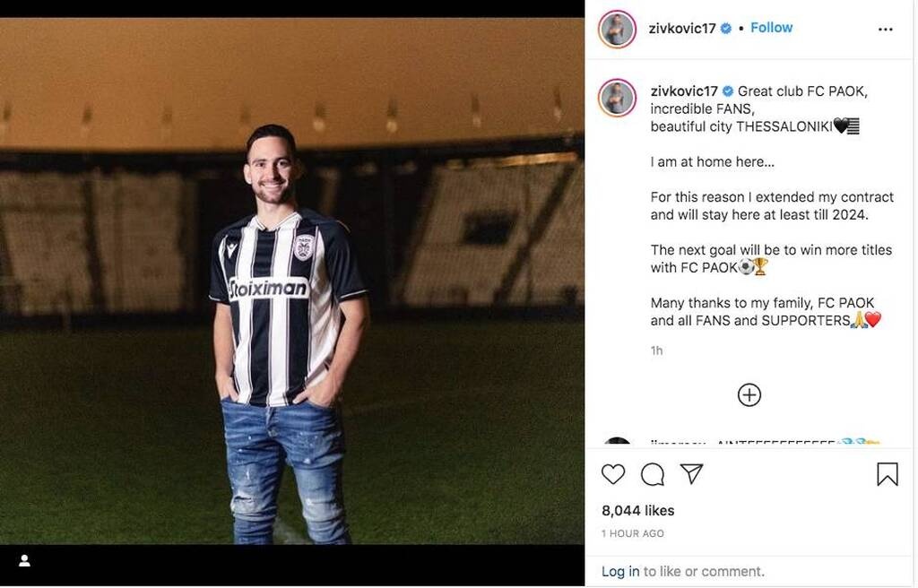918x588 pixels.
Task: Like the post with the heart icon
Action: pyautogui.click(x=613, y=474)
